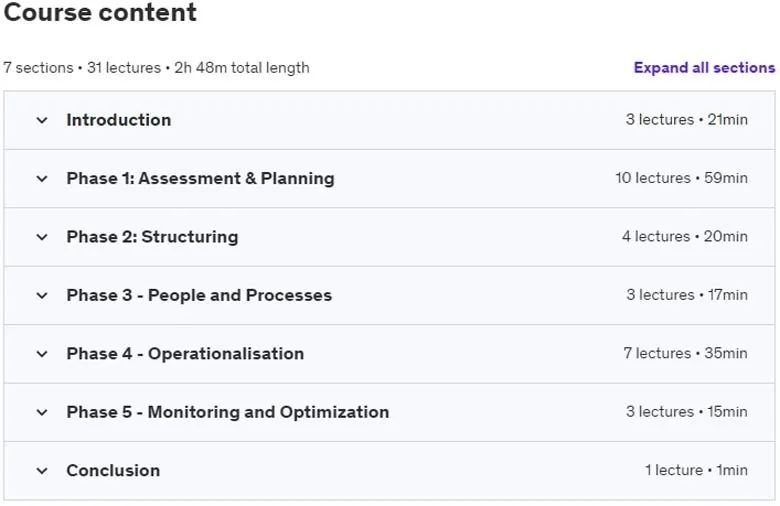The height and width of the screenshot is (506, 780).
Task: Click the 10 lectures 59min label
Action: pyautogui.click(x=682, y=178)
